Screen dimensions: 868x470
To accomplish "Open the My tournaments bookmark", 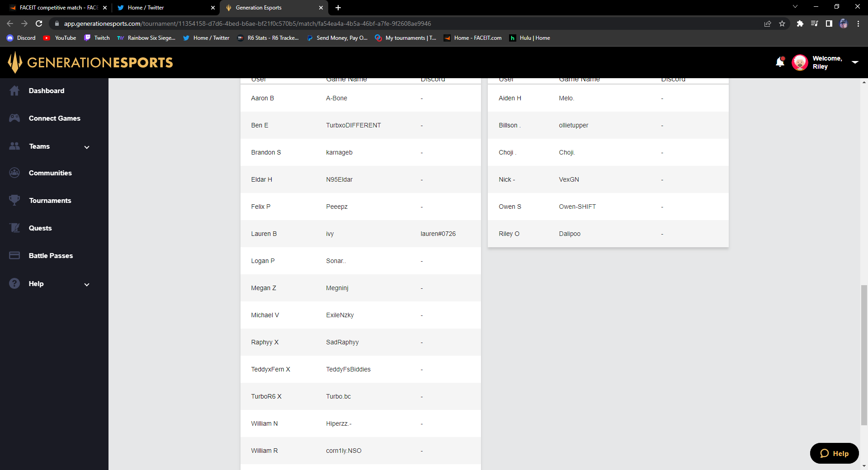I will [x=406, y=38].
